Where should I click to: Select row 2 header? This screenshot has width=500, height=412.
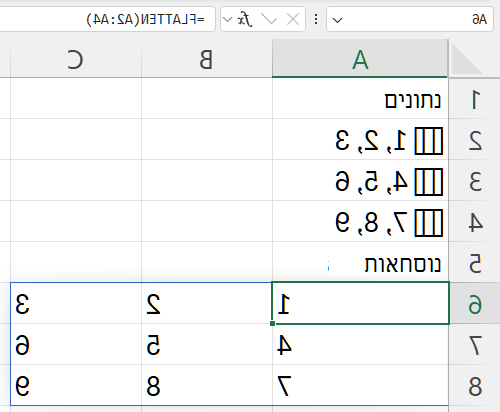coord(475,139)
